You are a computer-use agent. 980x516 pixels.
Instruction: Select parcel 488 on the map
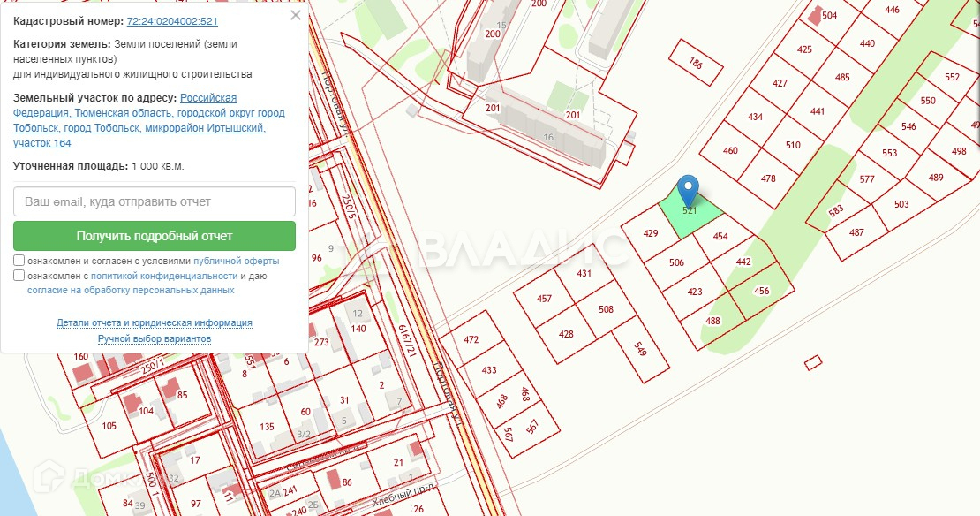712,321
